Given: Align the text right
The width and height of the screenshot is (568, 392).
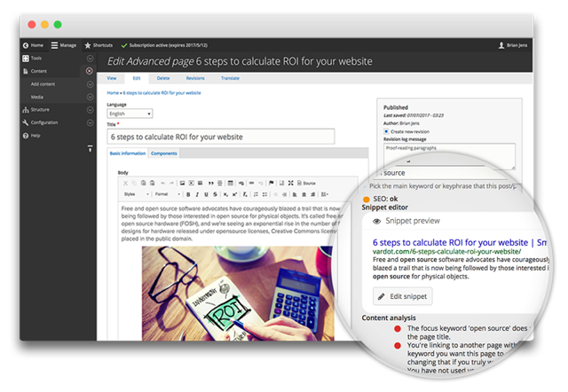Looking at the screenshot, I should [313, 194].
